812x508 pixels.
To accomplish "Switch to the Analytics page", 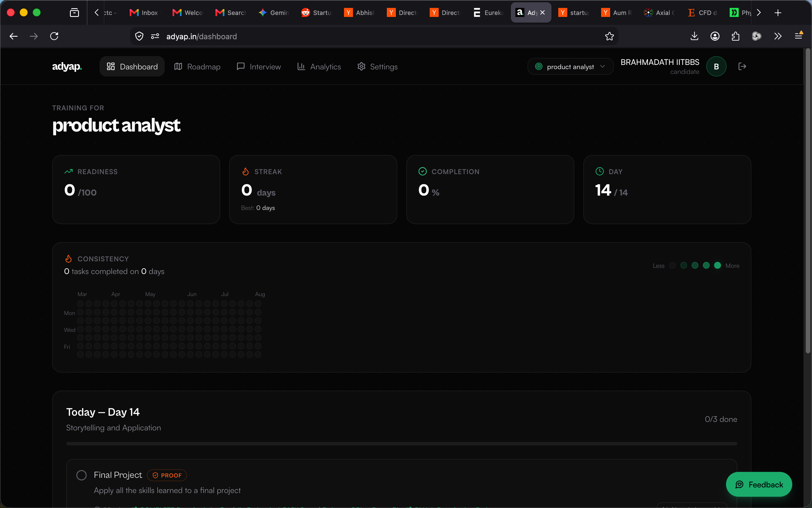I will pyautogui.click(x=319, y=67).
